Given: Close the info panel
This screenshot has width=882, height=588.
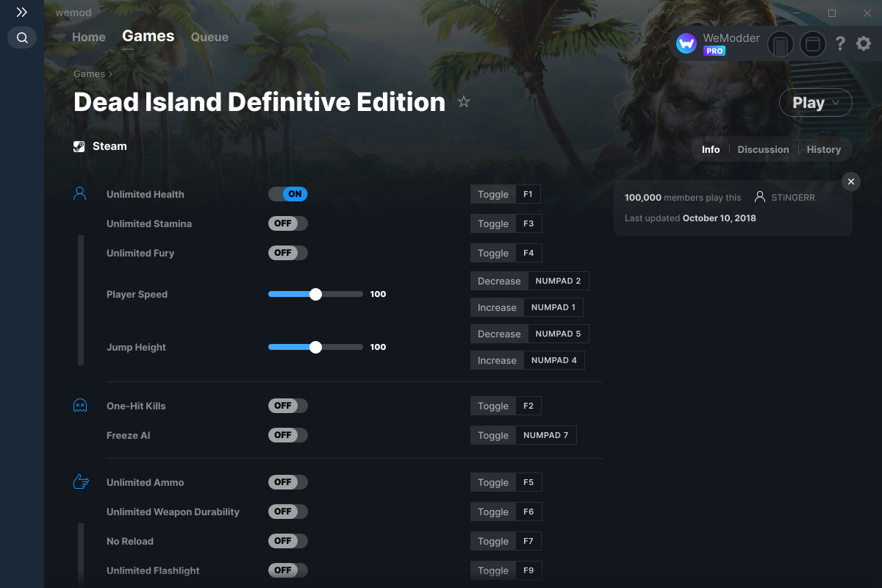Looking at the screenshot, I should click(850, 182).
